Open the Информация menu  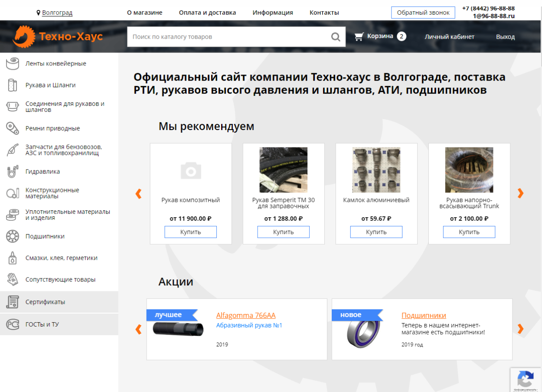(x=273, y=13)
